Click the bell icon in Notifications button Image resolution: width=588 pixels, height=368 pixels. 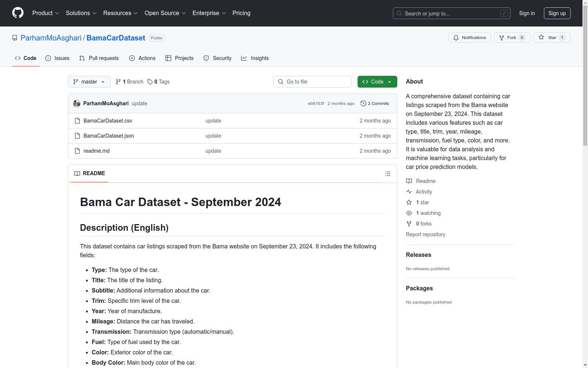tap(456, 38)
